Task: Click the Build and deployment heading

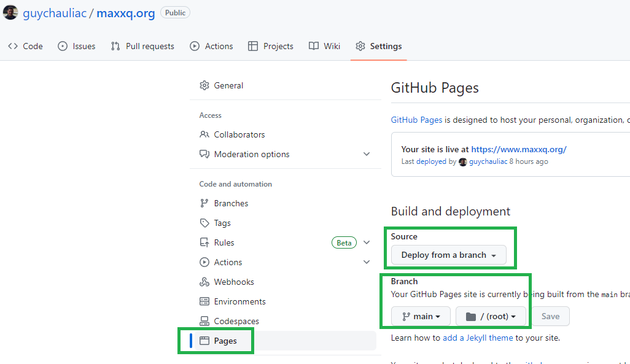Action: tap(451, 211)
